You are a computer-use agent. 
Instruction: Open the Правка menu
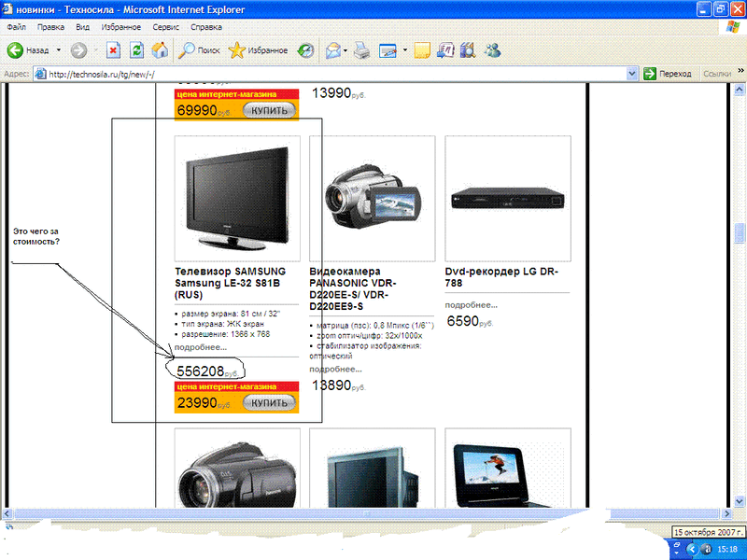pos(51,27)
